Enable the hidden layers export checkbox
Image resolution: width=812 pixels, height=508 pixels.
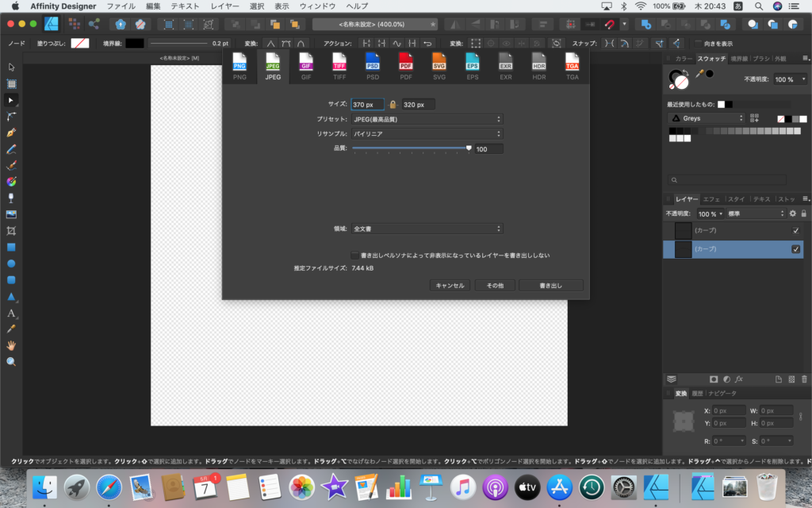point(354,255)
